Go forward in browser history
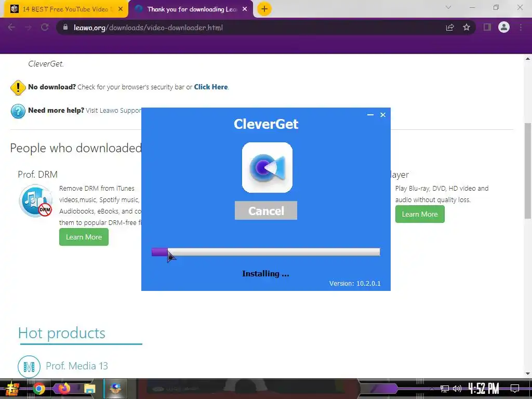Image resolution: width=532 pixels, height=399 pixels. point(28,27)
